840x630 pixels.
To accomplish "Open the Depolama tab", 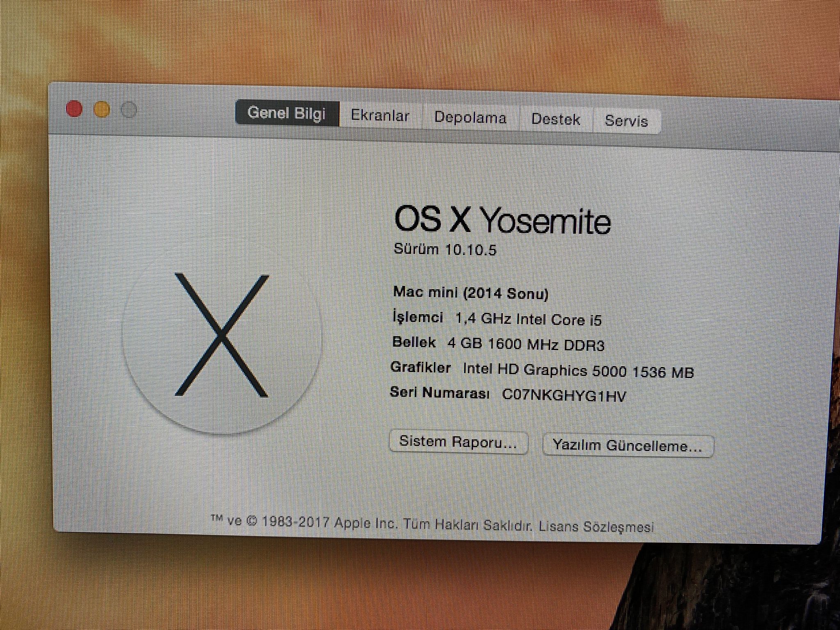I will [x=470, y=118].
